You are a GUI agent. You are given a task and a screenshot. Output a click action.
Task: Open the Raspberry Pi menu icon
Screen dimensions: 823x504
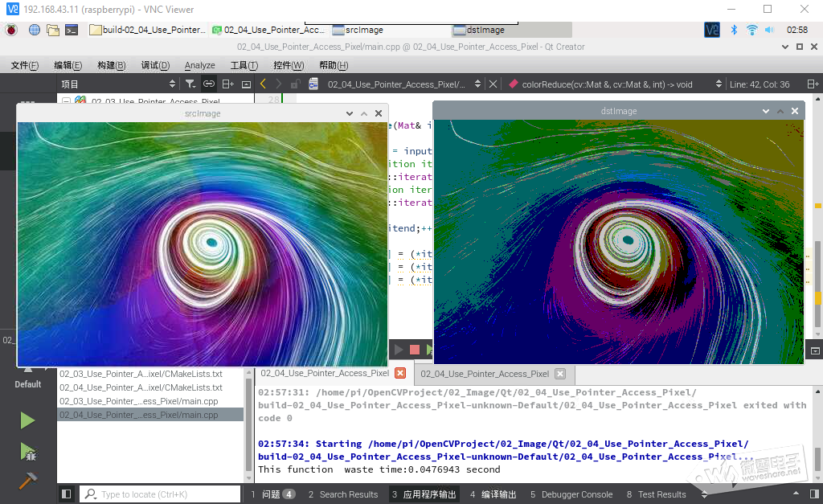coord(11,30)
